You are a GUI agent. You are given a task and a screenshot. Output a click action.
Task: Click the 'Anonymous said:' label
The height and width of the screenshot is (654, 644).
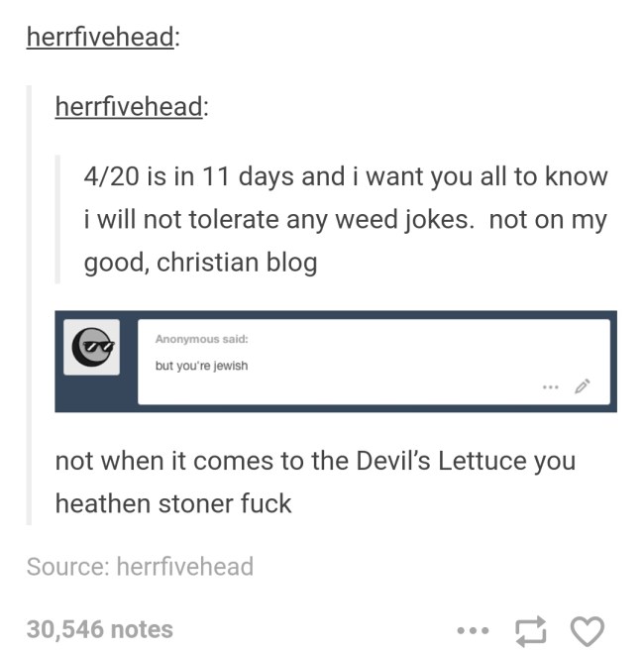[201, 339]
